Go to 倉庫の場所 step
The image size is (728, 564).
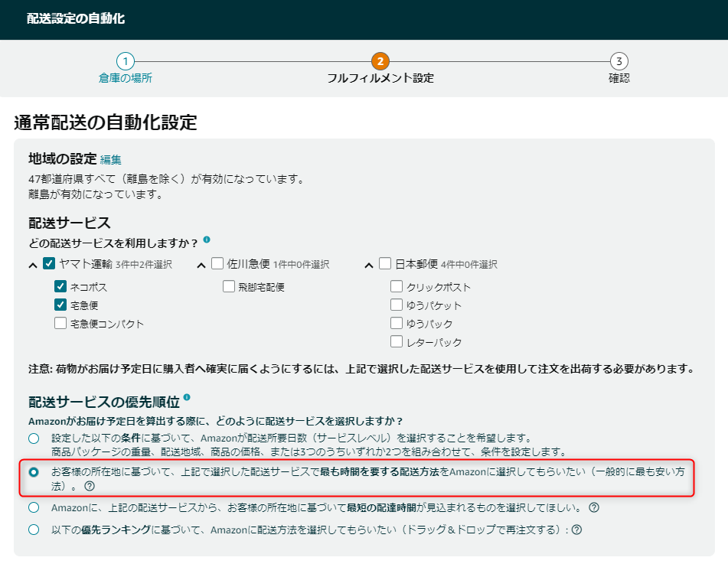click(x=126, y=78)
